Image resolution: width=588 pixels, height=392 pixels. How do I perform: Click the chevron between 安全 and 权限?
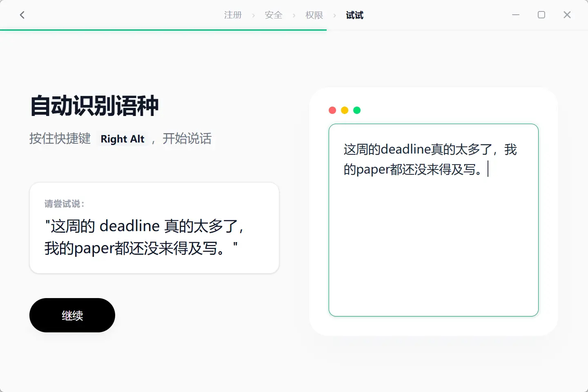tap(294, 16)
